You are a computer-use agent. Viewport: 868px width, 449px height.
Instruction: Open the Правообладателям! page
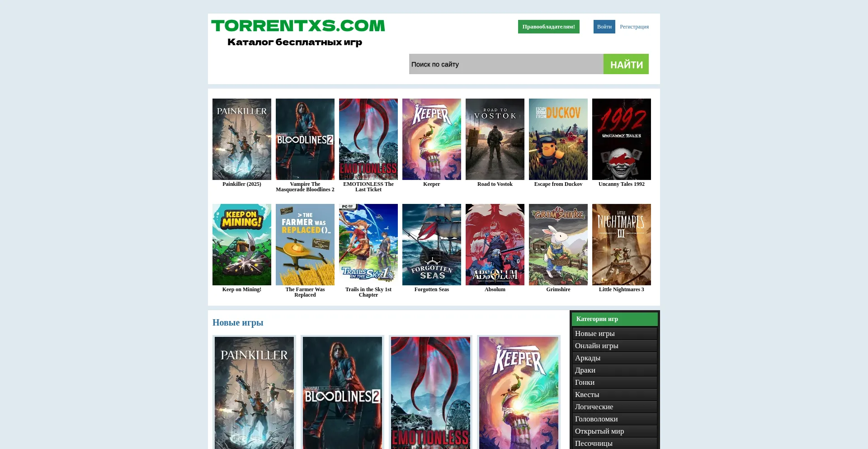tap(548, 27)
